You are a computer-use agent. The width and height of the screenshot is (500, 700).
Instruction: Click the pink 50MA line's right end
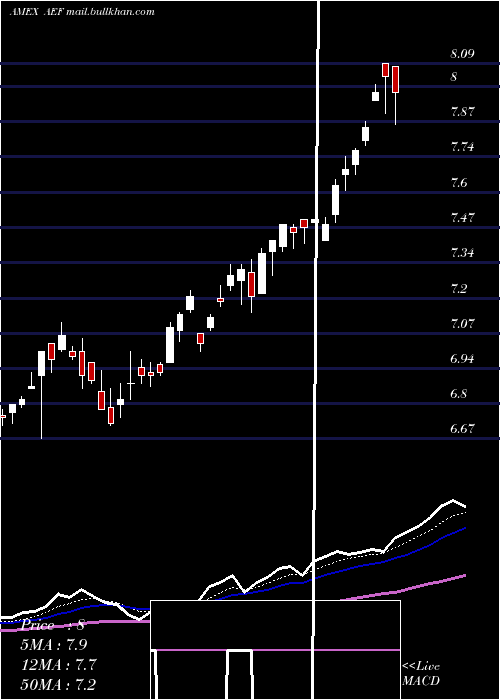(x=464, y=576)
